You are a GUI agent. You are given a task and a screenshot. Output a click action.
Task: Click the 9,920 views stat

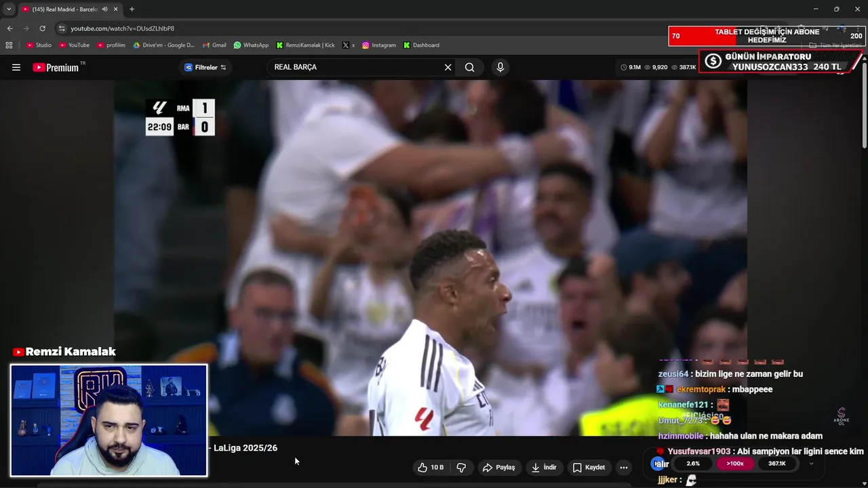pyautogui.click(x=655, y=67)
